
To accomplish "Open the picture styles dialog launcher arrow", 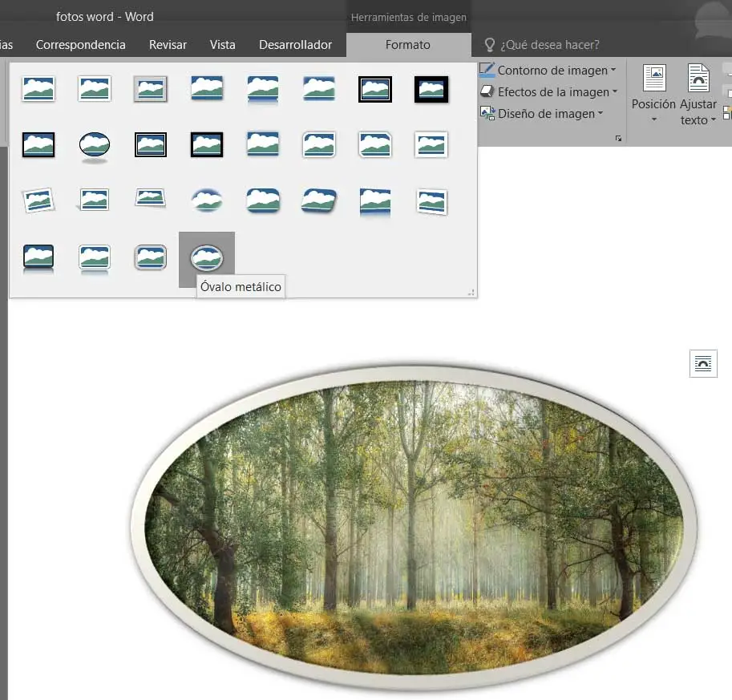I will click(619, 138).
